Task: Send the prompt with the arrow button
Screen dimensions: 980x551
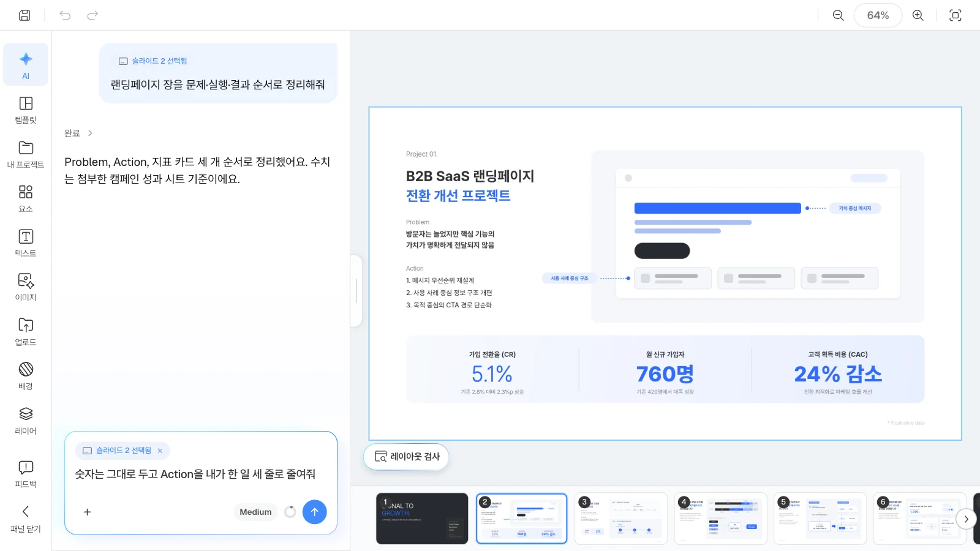Action: pyautogui.click(x=314, y=512)
